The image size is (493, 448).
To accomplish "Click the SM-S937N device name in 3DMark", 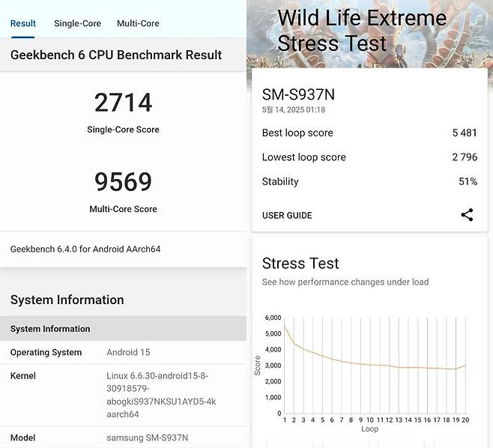I will coord(298,94).
